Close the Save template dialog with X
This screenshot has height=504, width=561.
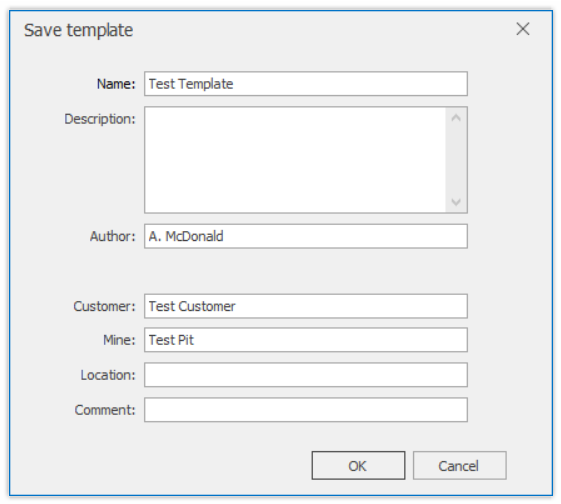tap(523, 29)
